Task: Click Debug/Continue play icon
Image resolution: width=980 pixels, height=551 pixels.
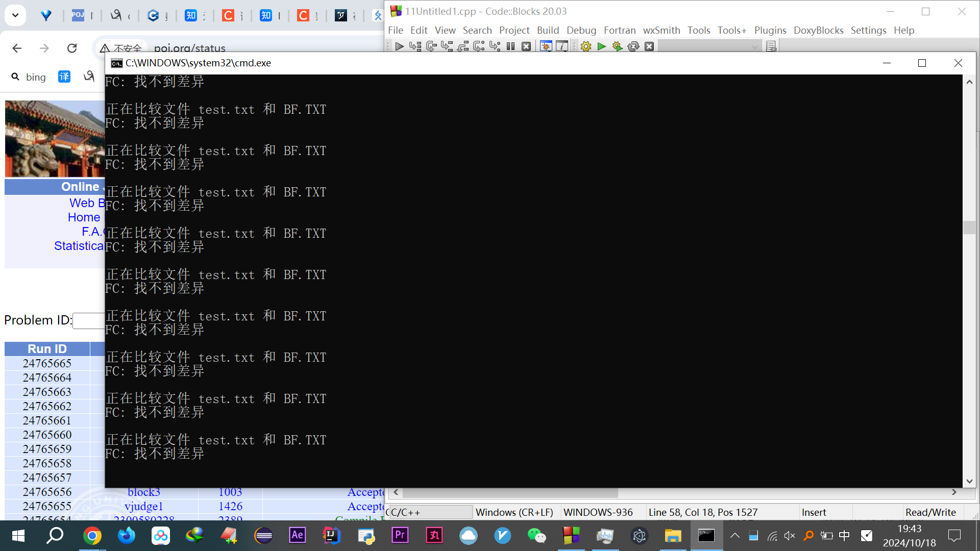Action: coord(399,46)
